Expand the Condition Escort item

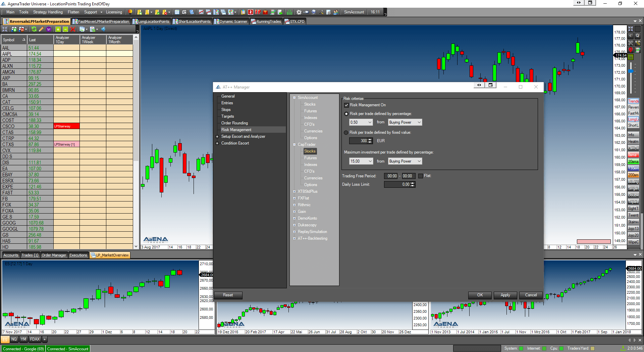pos(217,143)
